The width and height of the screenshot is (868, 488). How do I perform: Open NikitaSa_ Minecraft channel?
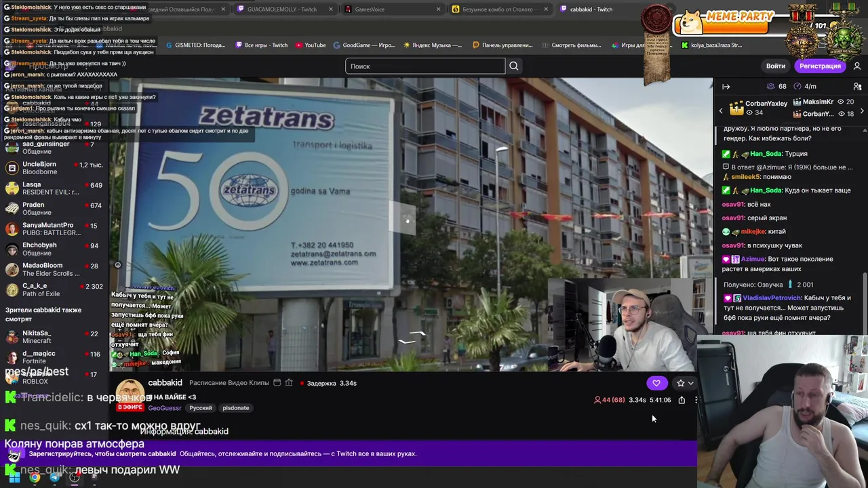pyautogui.click(x=54, y=337)
